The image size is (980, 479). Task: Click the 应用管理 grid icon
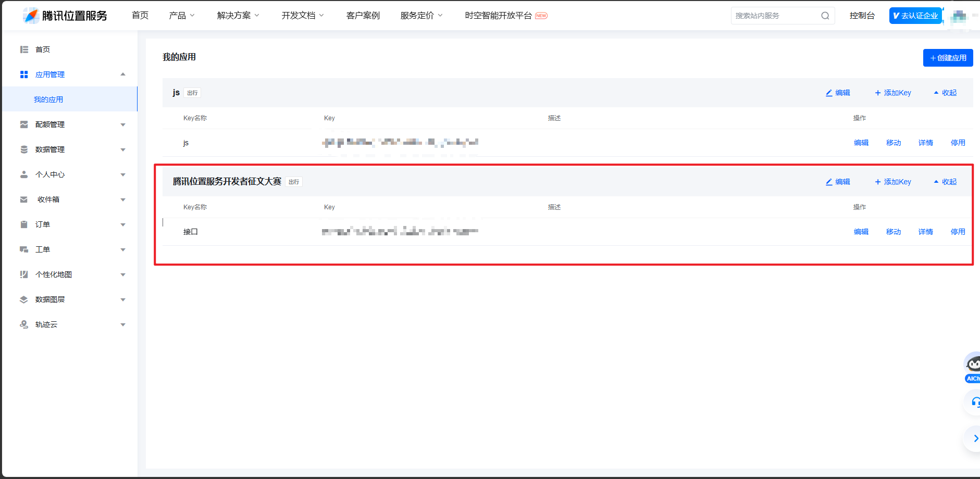pyautogui.click(x=24, y=74)
